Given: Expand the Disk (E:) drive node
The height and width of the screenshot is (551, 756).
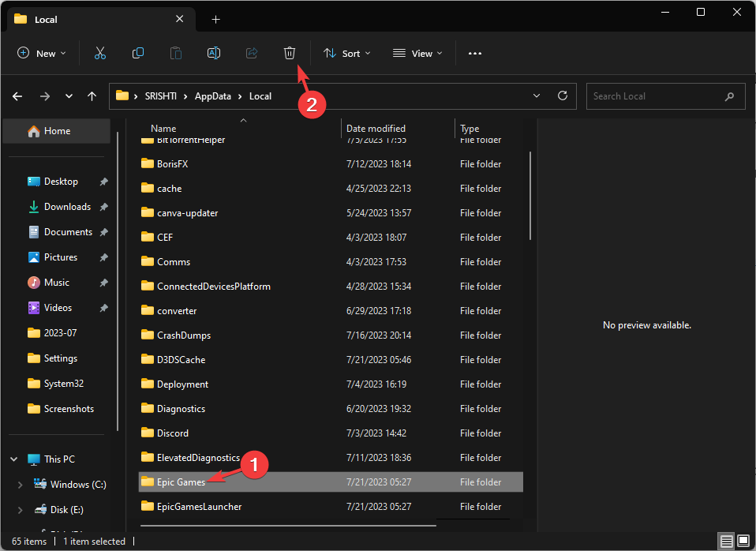Looking at the screenshot, I should pyautogui.click(x=21, y=510).
